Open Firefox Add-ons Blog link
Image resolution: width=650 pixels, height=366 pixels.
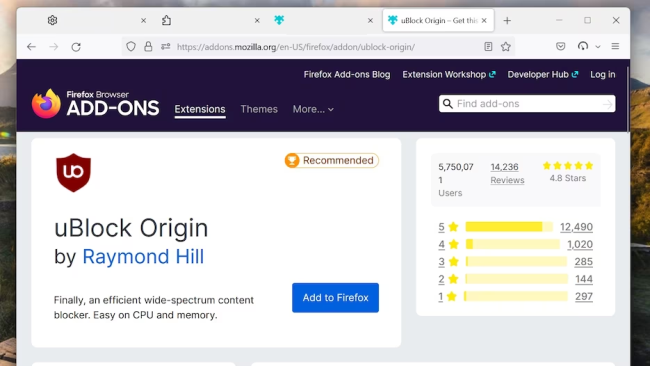(347, 75)
